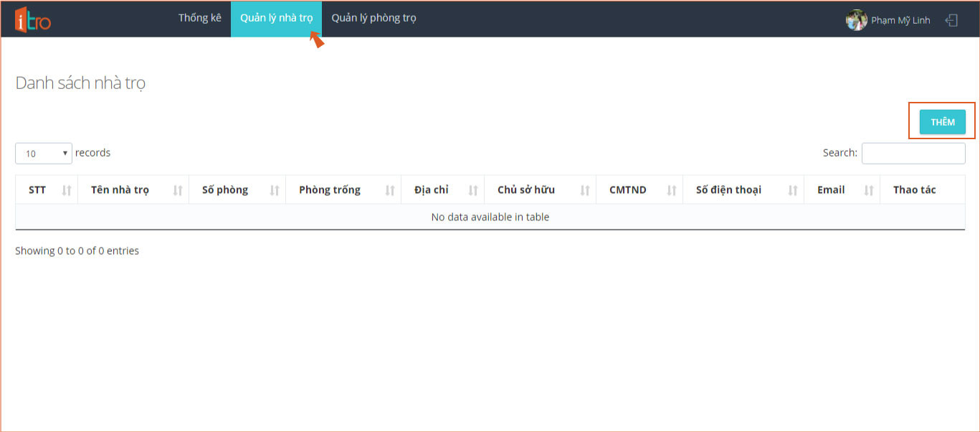
Task: Sort by Phòng trống column icon
Action: click(x=390, y=190)
